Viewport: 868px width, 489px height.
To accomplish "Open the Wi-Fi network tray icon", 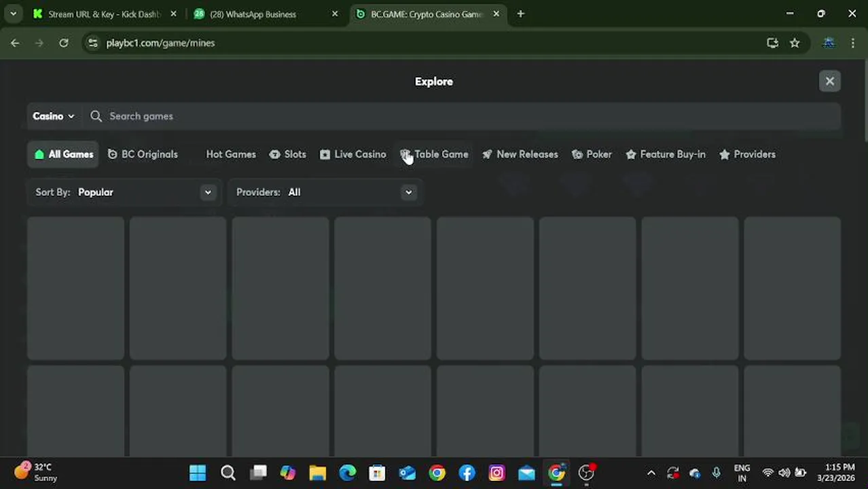I will click(767, 473).
